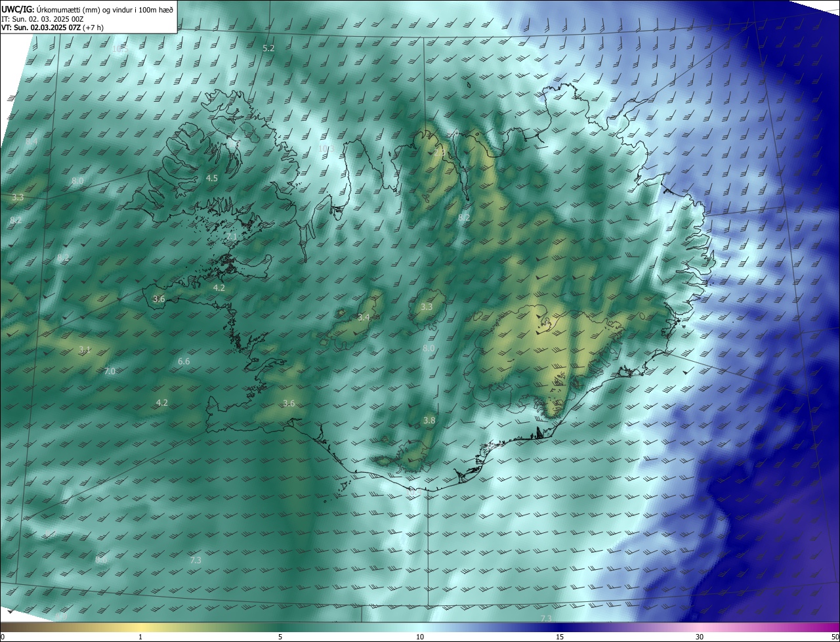Click the 5.2 precipitation value north of Iceland
Screen dimensions: 840x642
pyautogui.click(x=268, y=49)
